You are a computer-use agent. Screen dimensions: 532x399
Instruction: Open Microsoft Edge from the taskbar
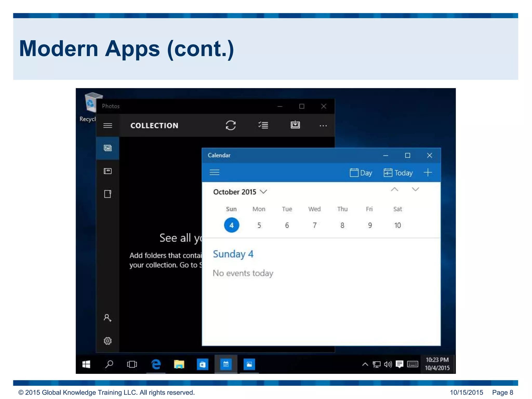(156, 364)
